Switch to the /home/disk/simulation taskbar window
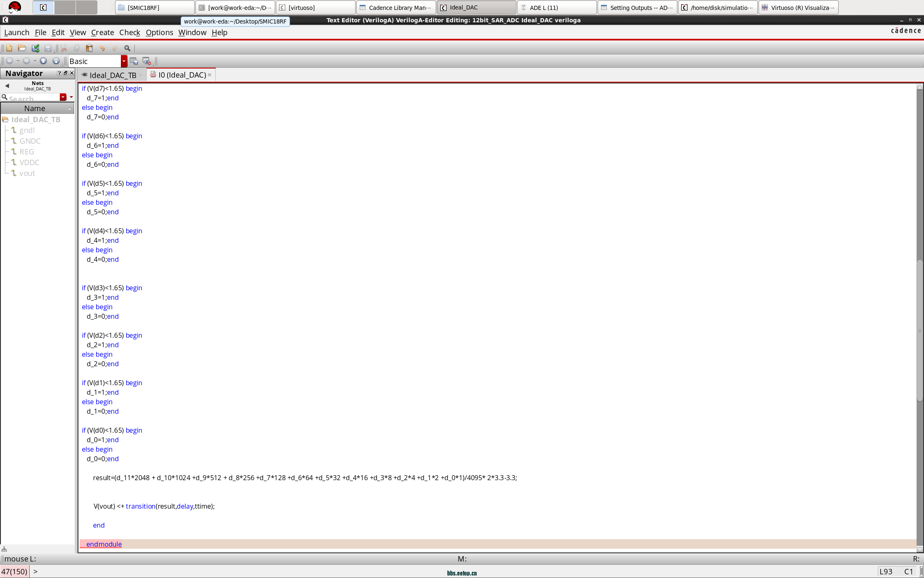This screenshot has width=924, height=578. [718, 7]
